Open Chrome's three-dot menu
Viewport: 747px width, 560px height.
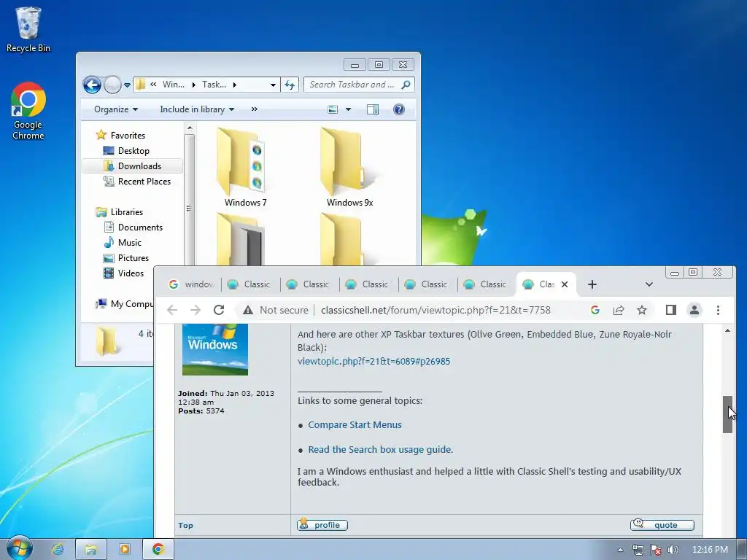coord(718,310)
